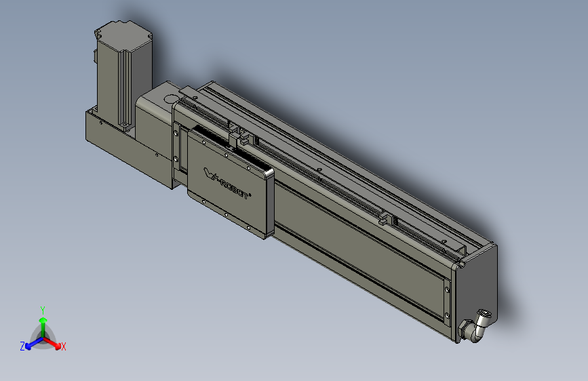
Task: Click the X-ROBOT engraved text
Action: pos(227,183)
